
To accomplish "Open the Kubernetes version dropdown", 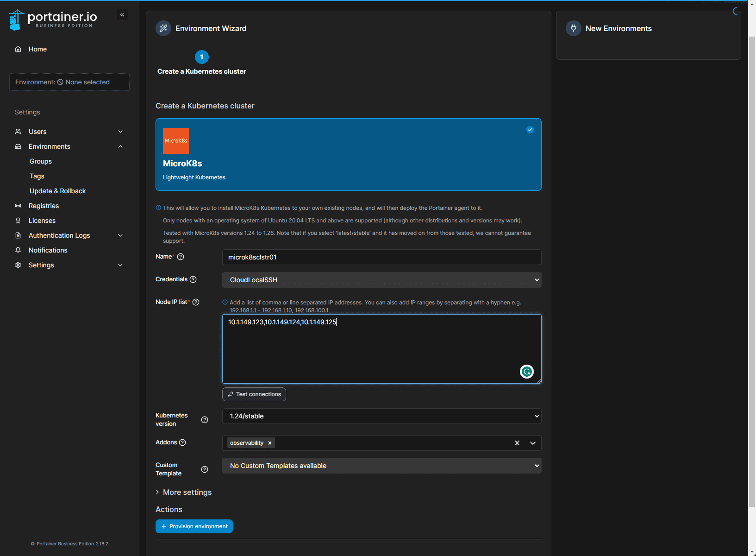I will [x=381, y=416].
